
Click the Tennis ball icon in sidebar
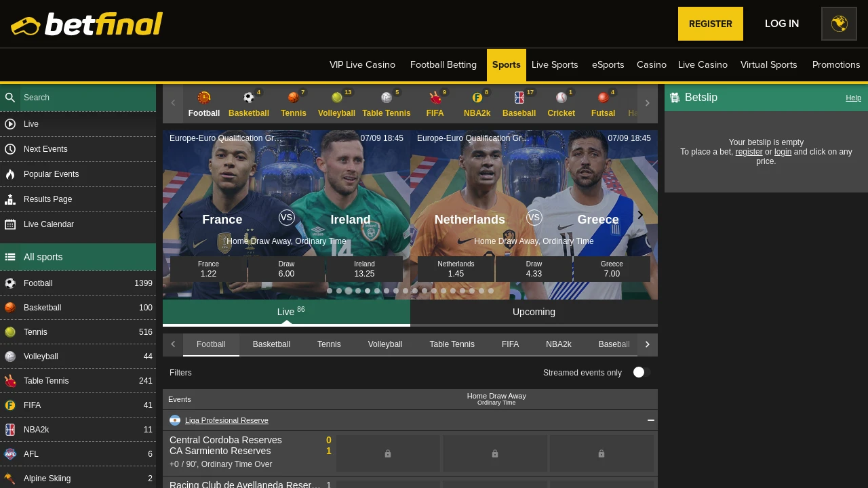pos(10,332)
